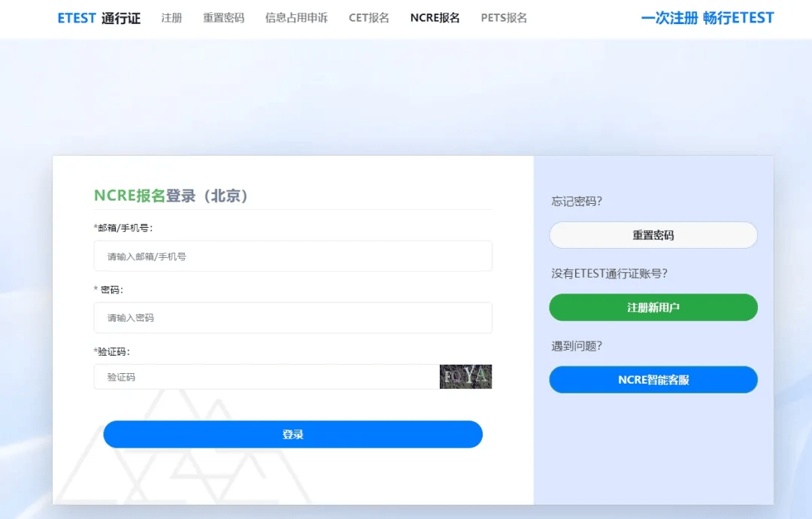Click the ETEST 通行证 logo
The width and height of the screenshot is (812, 519).
(x=98, y=17)
